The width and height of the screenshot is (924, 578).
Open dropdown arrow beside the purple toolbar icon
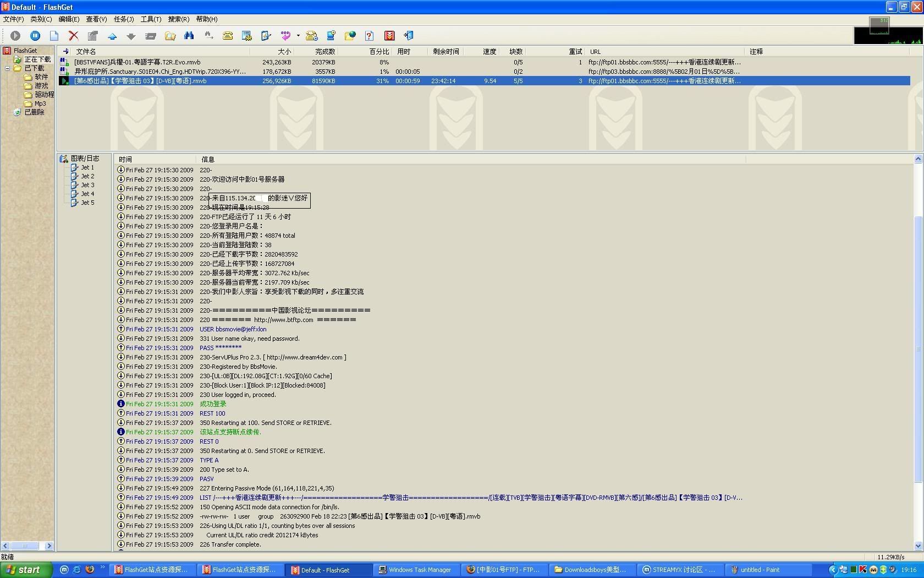pos(298,36)
